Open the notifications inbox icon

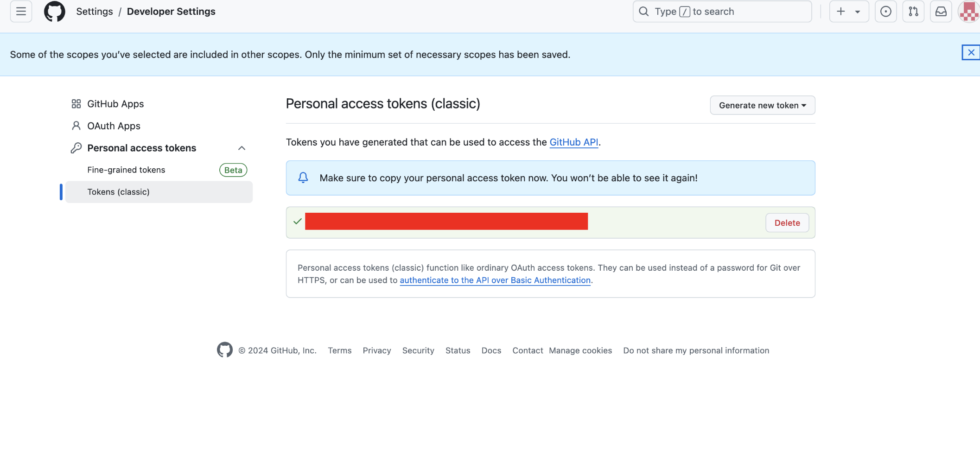pyautogui.click(x=941, y=12)
